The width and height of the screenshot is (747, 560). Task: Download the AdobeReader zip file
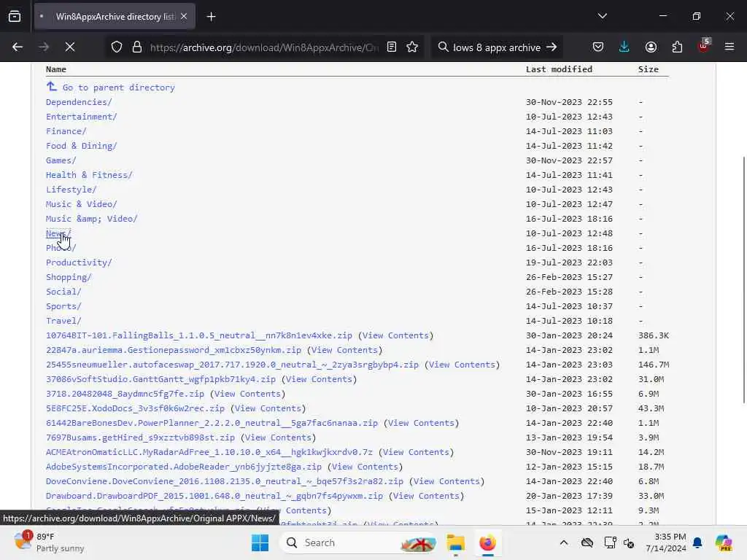coord(183,467)
